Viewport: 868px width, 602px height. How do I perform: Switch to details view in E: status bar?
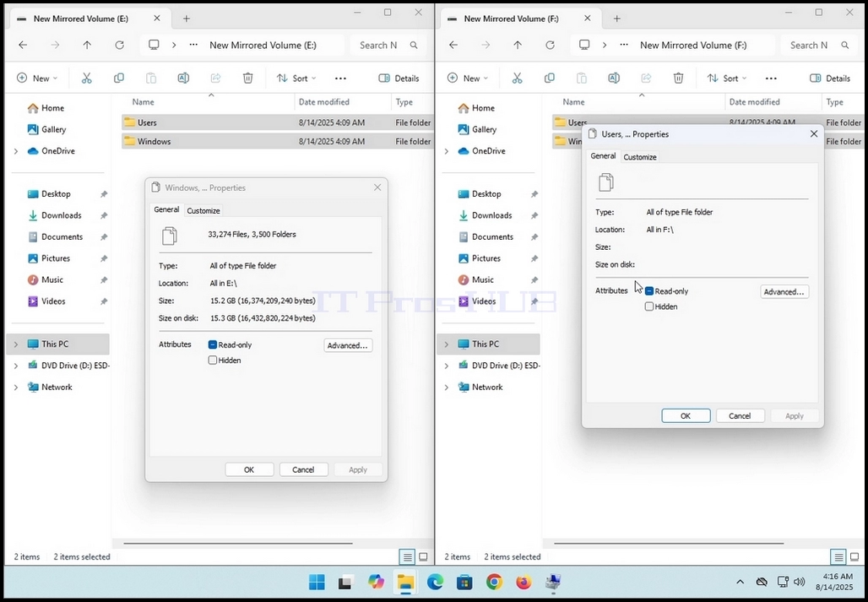tap(408, 556)
